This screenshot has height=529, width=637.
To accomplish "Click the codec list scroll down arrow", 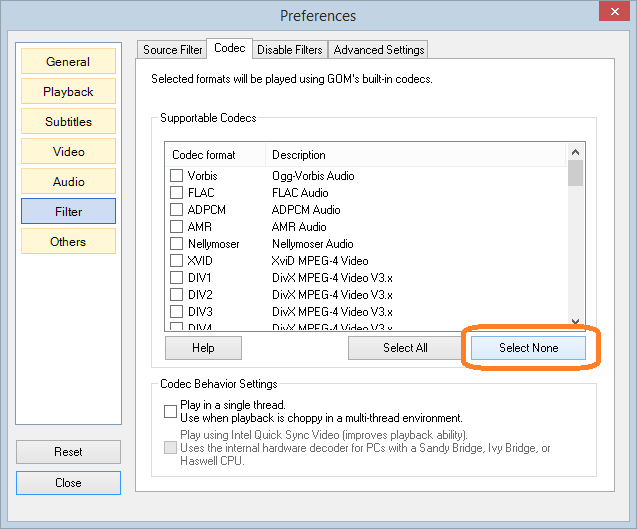I will tap(575, 321).
